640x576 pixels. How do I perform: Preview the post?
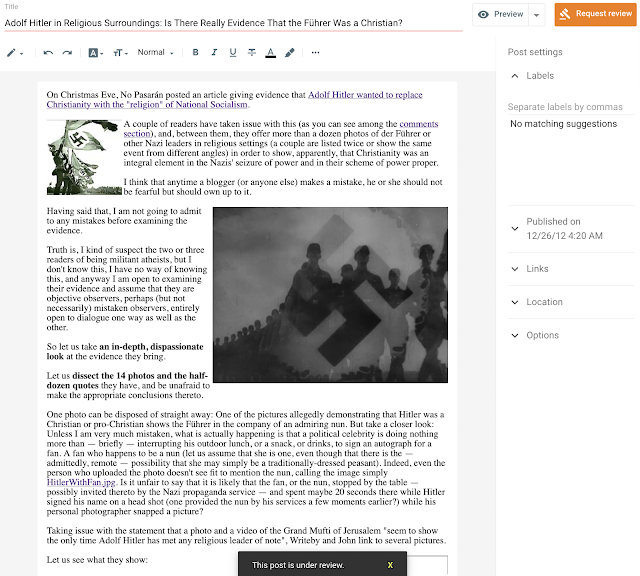click(x=500, y=14)
